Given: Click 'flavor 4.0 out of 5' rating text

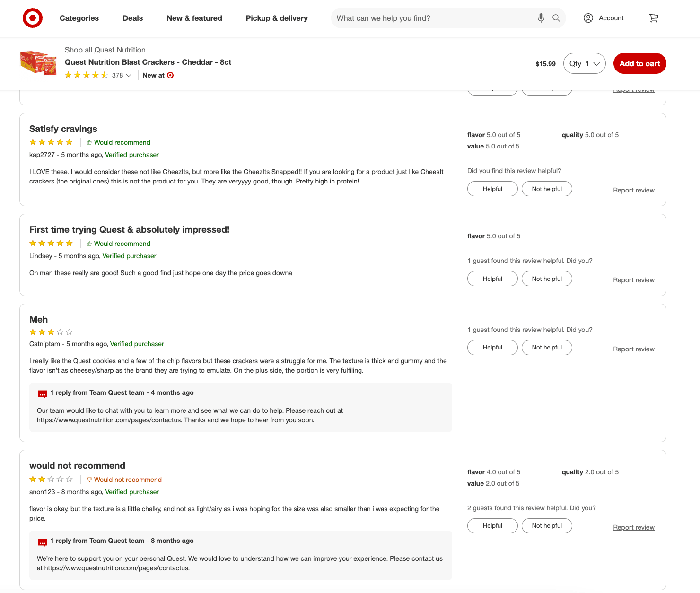Looking at the screenshot, I should pos(494,472).
